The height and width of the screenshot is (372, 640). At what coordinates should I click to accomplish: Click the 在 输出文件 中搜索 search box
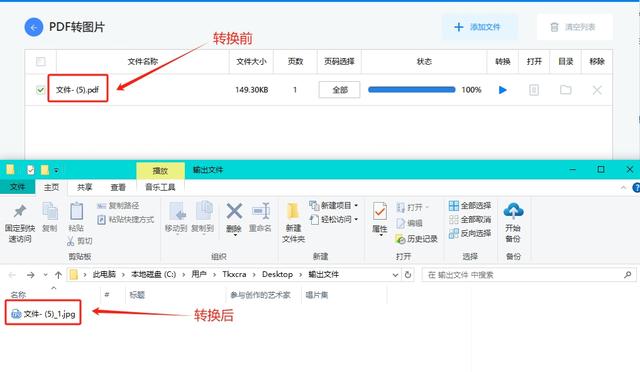pos(528,275)
